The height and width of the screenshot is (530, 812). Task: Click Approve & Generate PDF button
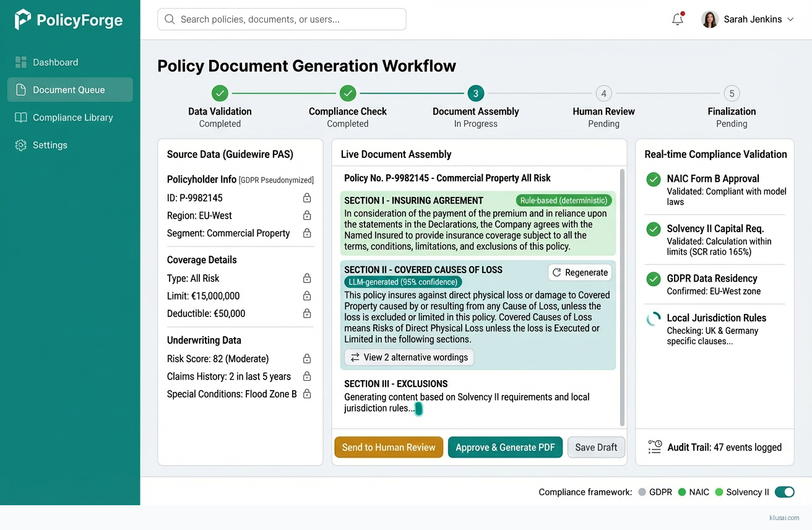pyautogui.click(x=505, y=448)
